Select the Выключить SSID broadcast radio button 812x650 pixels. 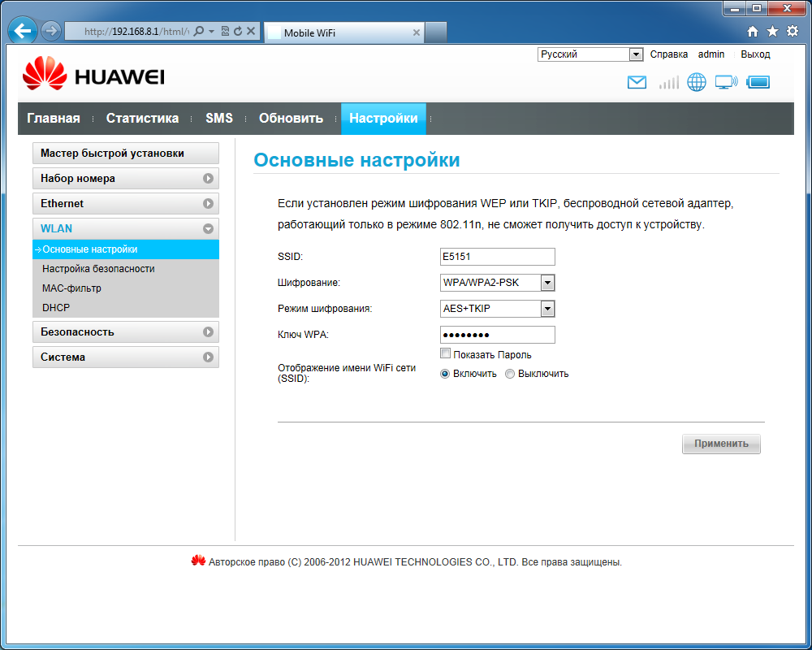point(510,374)
